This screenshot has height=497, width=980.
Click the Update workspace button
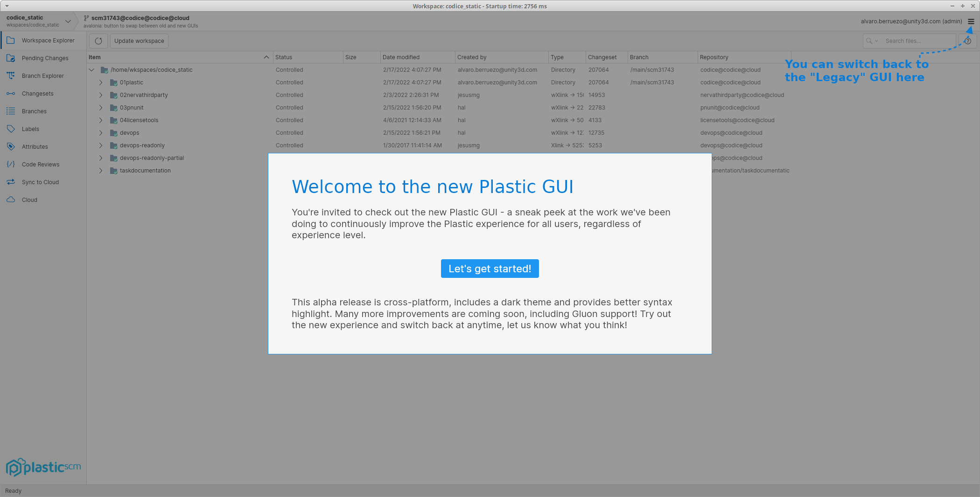pyautogui.click(x=139, y=41)
